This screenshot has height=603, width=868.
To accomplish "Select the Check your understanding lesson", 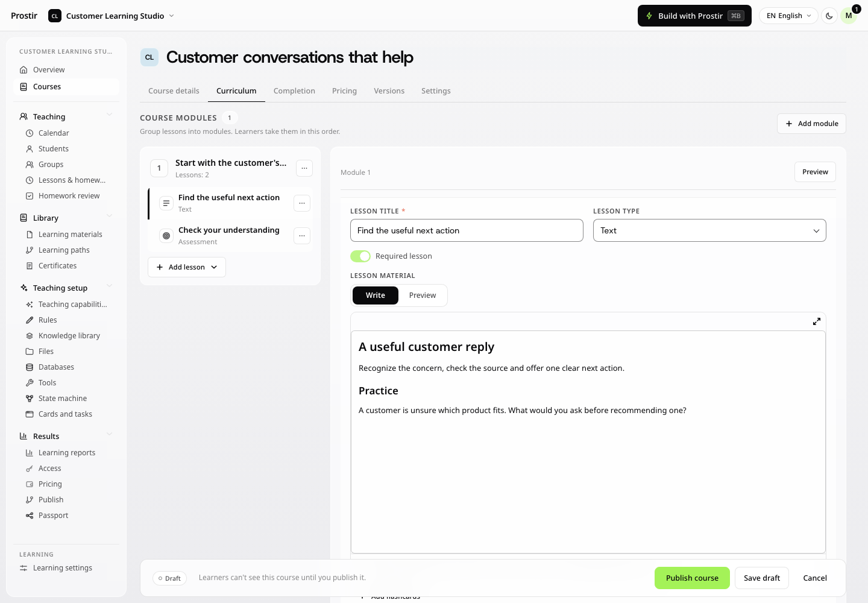I will pyautogui.click(x=229, y=236).
